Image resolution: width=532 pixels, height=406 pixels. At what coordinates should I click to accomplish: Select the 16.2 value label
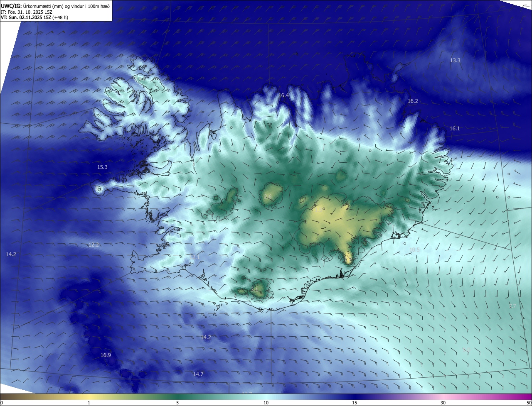[413, 101]
